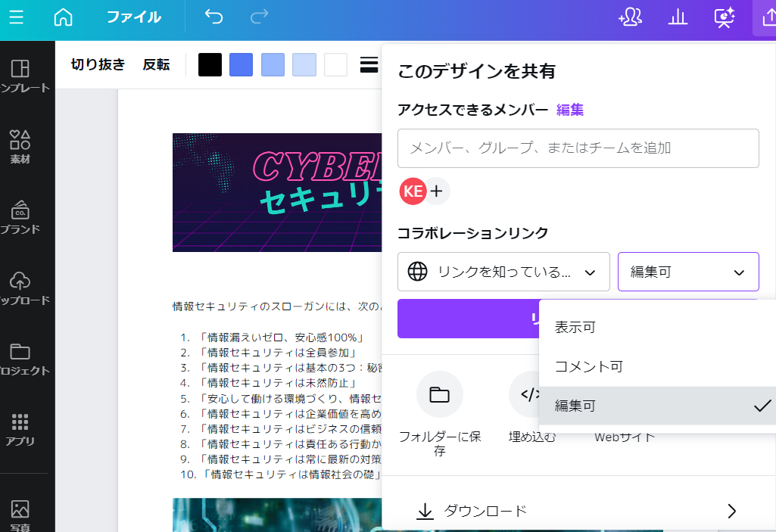Click the presentation magic icon

click(x=724, y=17)
